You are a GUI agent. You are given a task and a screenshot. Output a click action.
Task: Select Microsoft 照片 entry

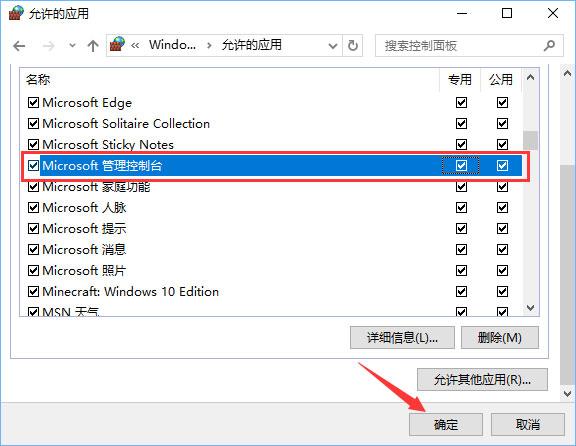84,271
